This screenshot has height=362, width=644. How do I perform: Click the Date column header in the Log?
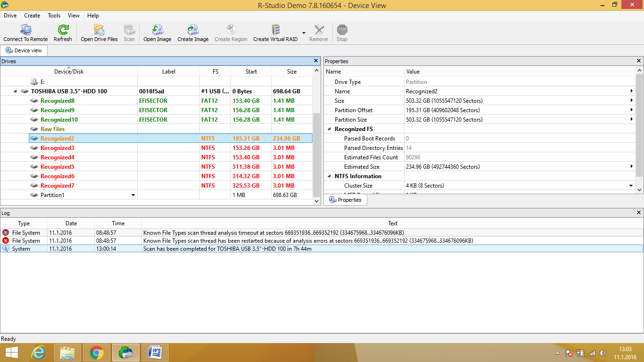click(71, 223)
